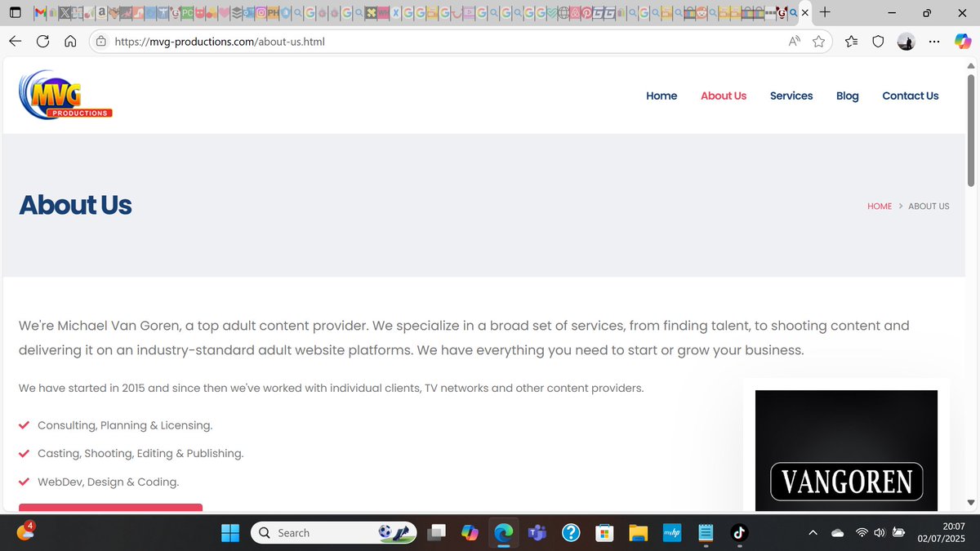The height and width of the screenshot is (551, 980).
Task: Open Browser essentials shield icon
Action: coord(878,42)
